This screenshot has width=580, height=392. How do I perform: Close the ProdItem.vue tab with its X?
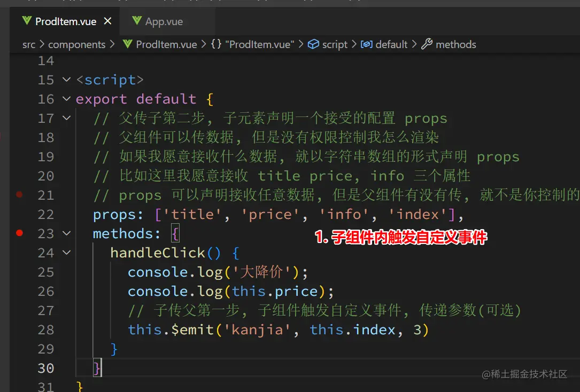click(x=107, y=21)
